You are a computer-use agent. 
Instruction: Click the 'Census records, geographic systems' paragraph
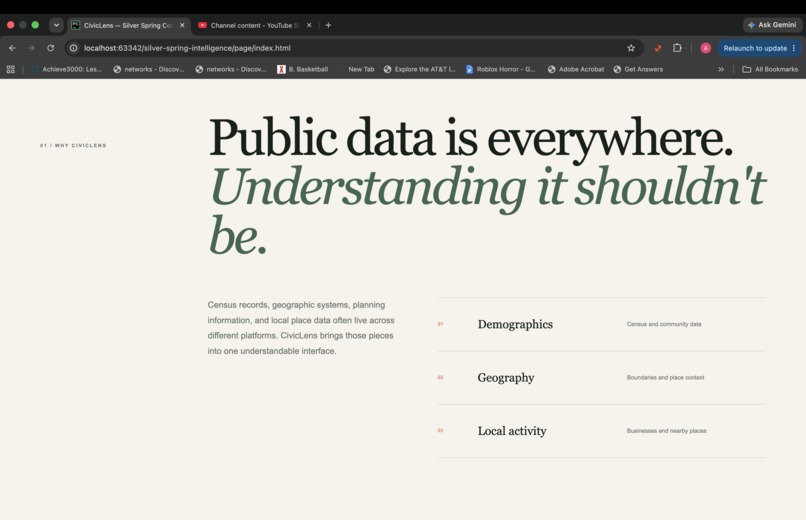(x=301, y=328)
